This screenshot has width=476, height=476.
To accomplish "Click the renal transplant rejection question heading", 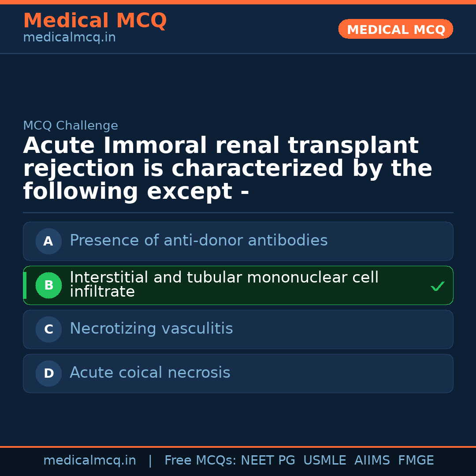I will [x=227, y=169].
